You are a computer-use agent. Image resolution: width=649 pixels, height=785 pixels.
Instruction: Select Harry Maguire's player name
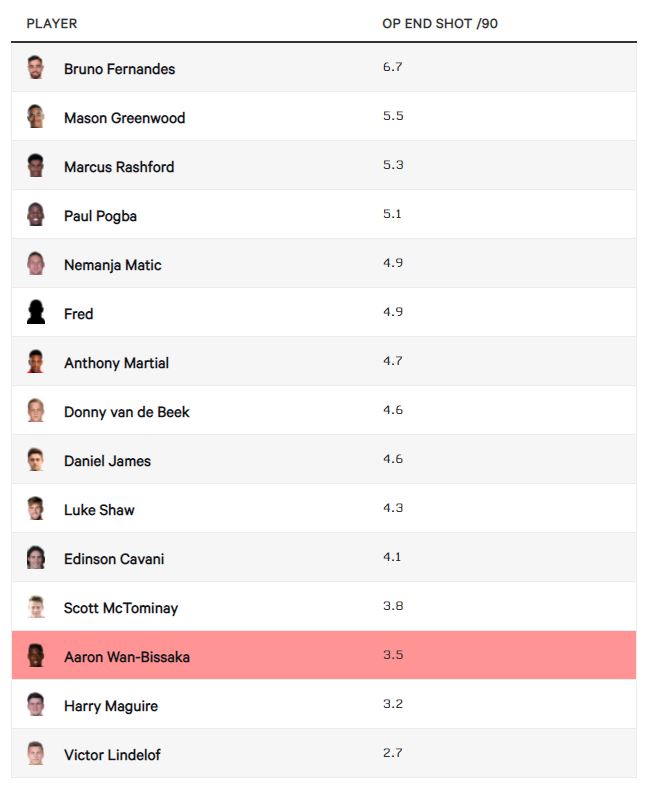pyautogui.click(x=111, y=706)
